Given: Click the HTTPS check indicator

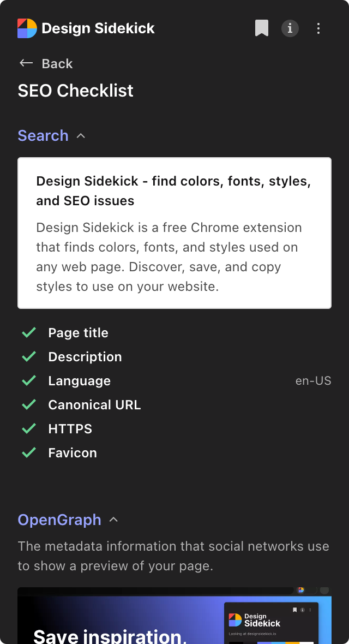Looking at the screenshot, I should click(29, 428).
